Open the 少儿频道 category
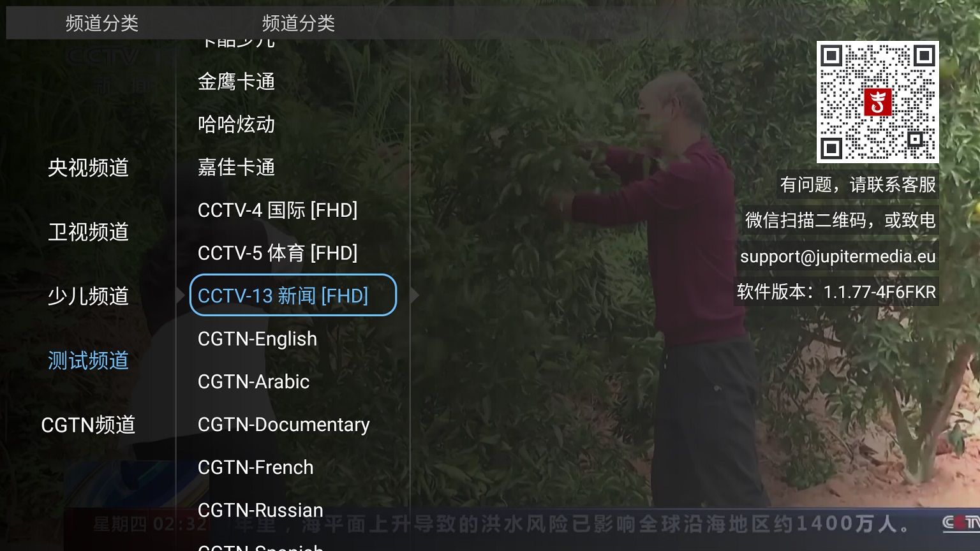 pyautogui.click(x=88, y=297)
